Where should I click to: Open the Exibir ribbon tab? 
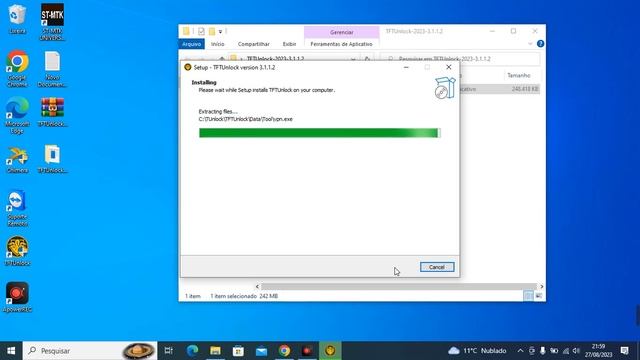(x=289, y=44)
